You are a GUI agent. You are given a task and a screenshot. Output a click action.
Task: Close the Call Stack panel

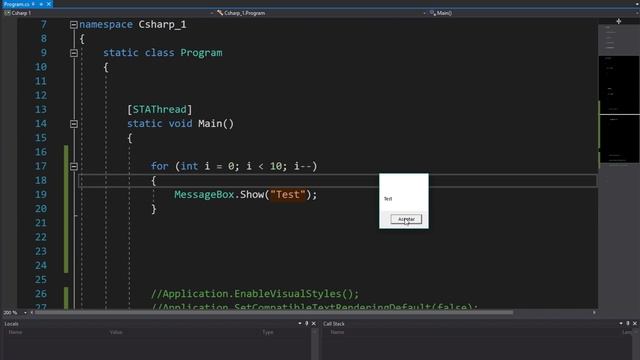[635, 323]
